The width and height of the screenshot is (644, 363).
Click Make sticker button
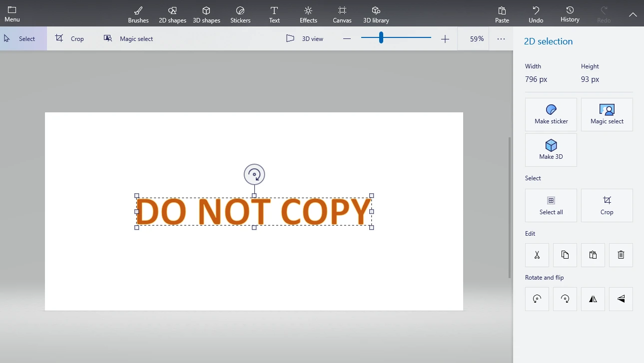click(551, 114)
